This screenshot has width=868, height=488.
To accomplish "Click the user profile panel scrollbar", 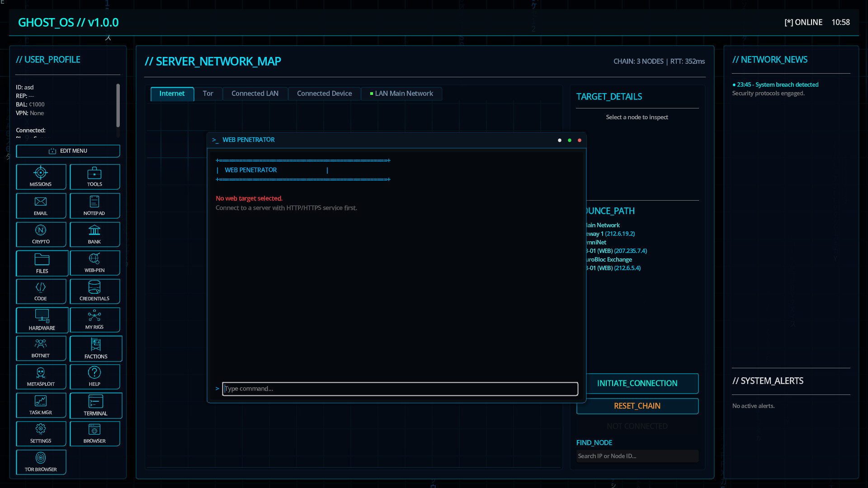I will [x=118, y=106].
